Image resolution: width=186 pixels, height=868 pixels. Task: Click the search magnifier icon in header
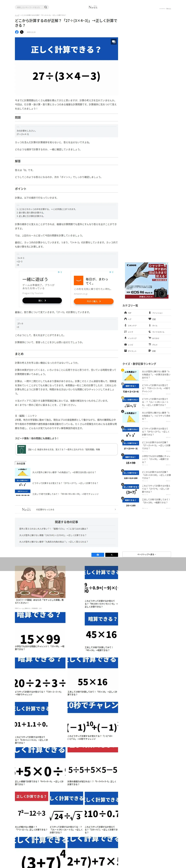click(x=46, y=7)
